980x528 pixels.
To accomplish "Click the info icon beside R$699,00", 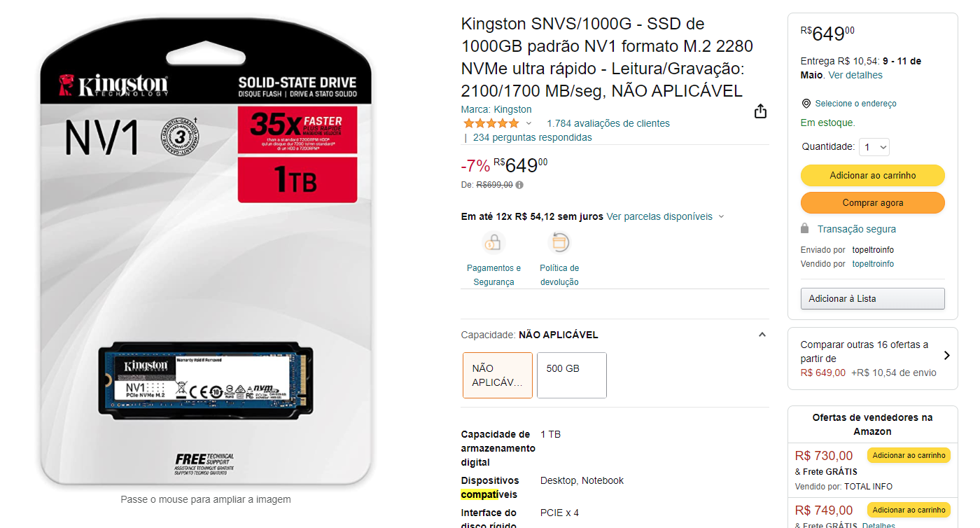I will (519, 185).
